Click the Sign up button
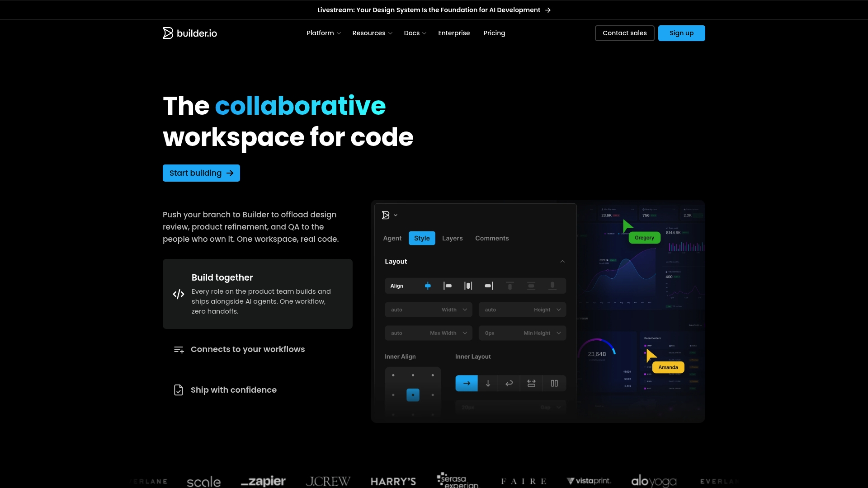868x488 pixels. [681, 33]
